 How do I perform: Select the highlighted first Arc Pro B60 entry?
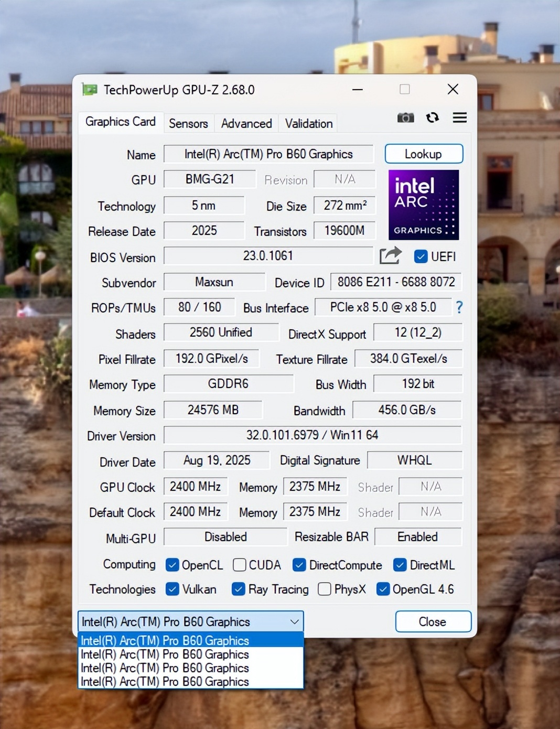[190, 640]
